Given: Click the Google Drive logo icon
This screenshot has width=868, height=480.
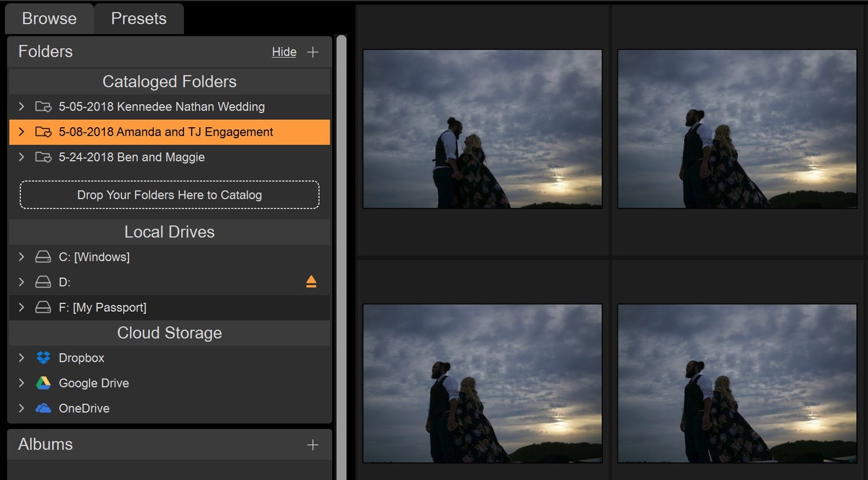Looking at the screenshot, I should point(43,383).
